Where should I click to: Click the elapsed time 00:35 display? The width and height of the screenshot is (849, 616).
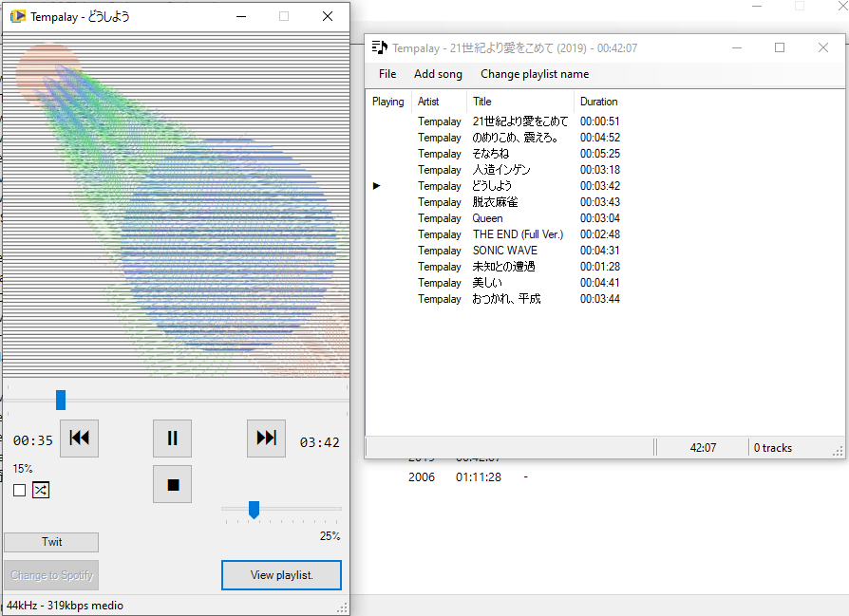click(33, 440)
